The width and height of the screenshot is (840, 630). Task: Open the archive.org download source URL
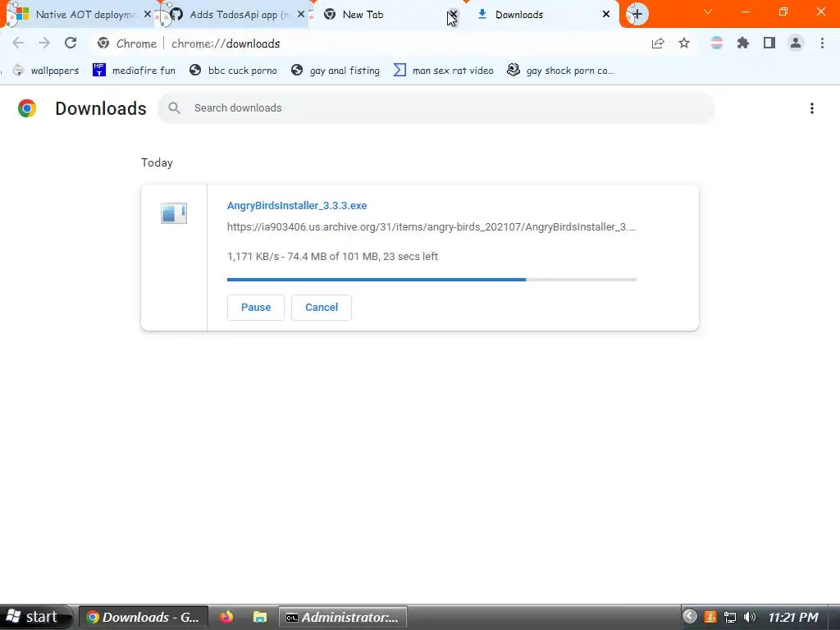[x=431, y=227]
